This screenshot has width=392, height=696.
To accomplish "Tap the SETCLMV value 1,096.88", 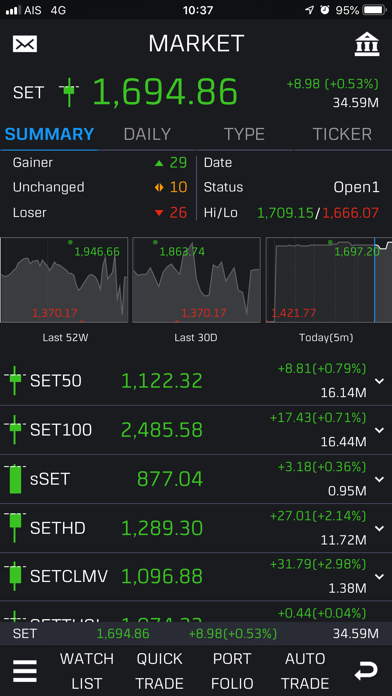I will [x=162, y=577].
